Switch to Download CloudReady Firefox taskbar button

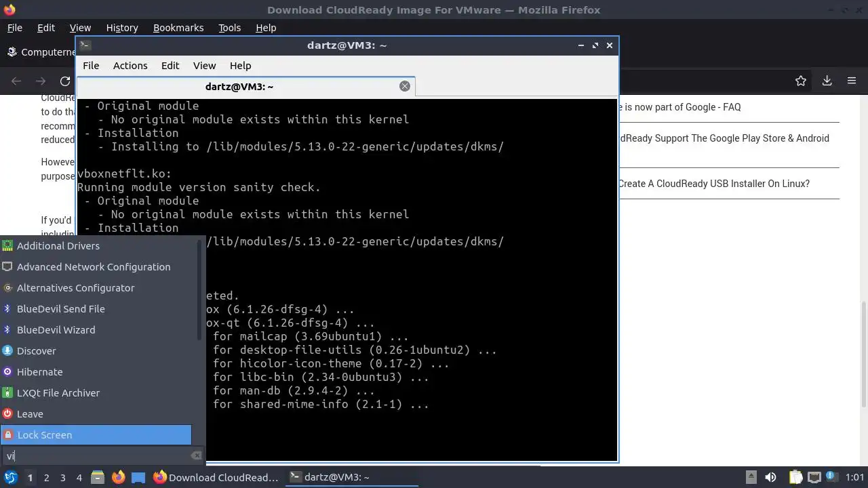click(x=216, y=477)
